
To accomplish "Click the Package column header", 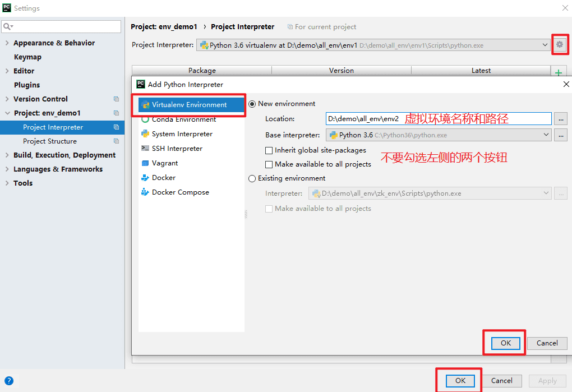I will [202, 70].
